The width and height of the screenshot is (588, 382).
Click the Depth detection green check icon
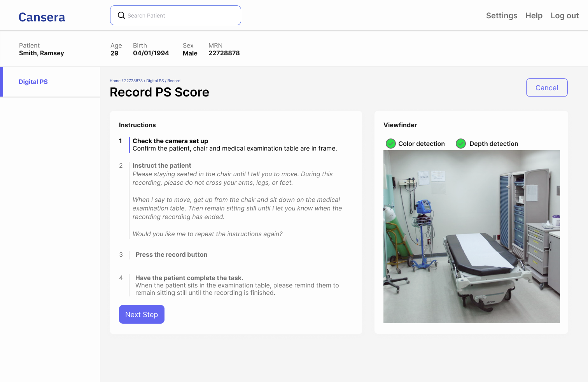point(461,144)
